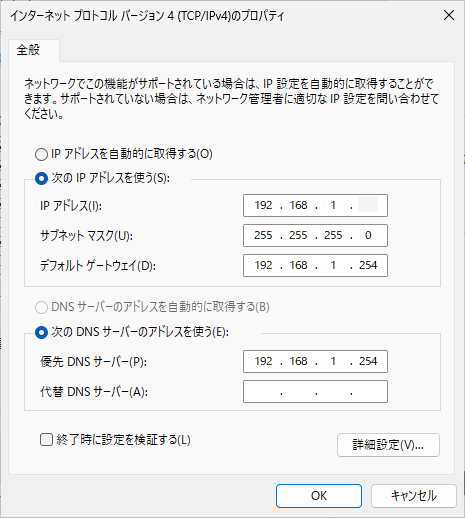Click first octet of 優先 DNS サーバー

tap(263, 361)
